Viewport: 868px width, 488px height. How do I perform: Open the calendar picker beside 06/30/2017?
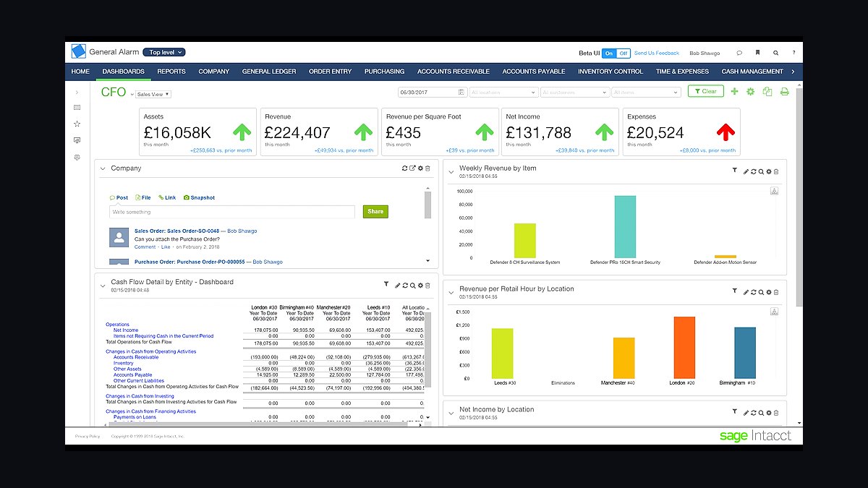pos(461,92)
